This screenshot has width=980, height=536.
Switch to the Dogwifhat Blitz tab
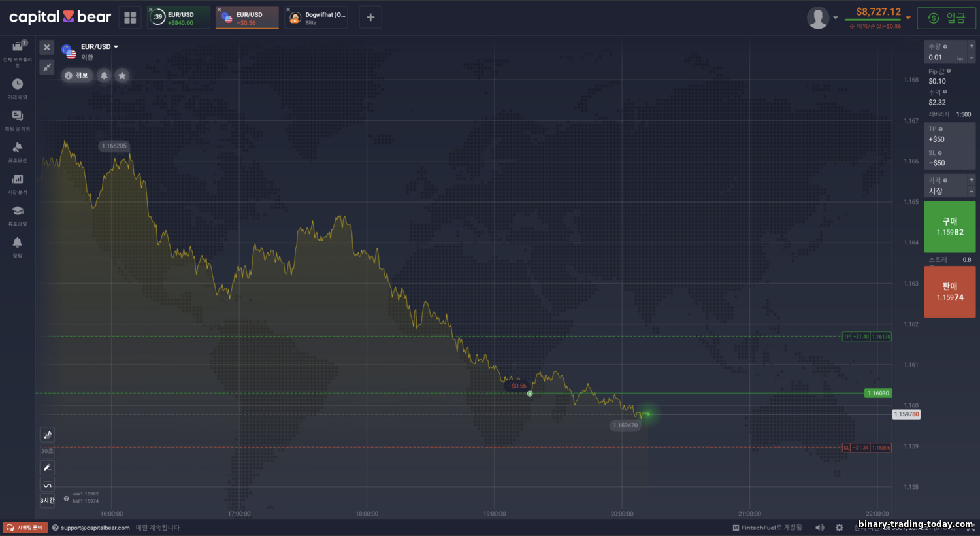tap(317, 18)
